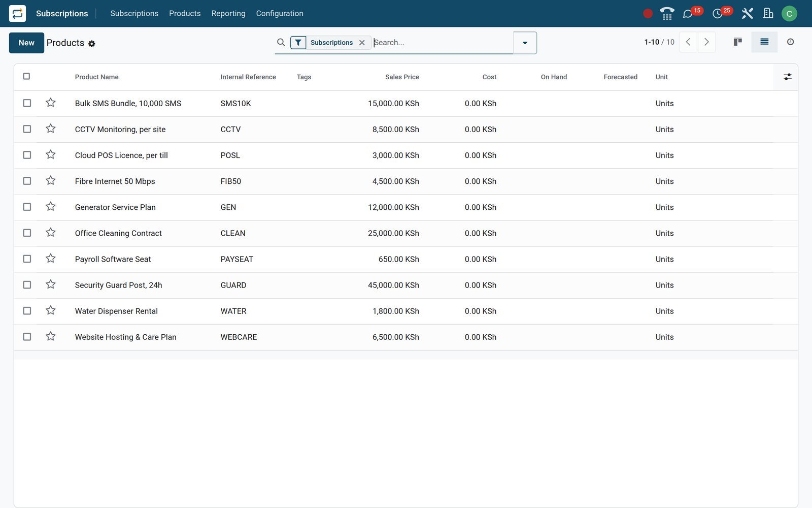Open optional columns adjust icon
The width and height of the screenshot is (812, 508).
pyautogui.click(x=787, y=77)
